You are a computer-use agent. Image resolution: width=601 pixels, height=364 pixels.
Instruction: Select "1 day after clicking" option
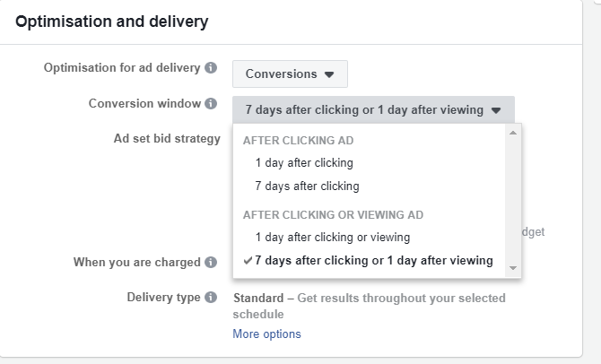point(304,163)
